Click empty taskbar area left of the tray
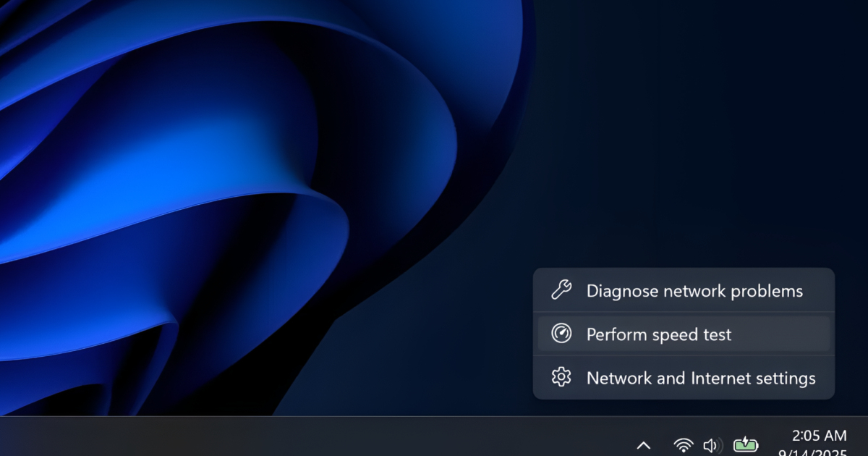Image resolution: width=868 pixels, height=456 pixels. click(362, 438)
